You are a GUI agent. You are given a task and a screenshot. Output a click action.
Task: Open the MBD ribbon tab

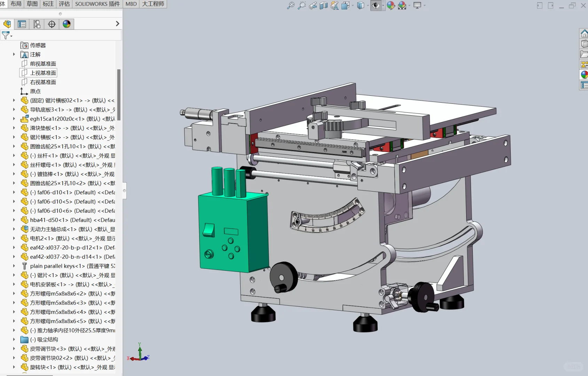[131, 4]
